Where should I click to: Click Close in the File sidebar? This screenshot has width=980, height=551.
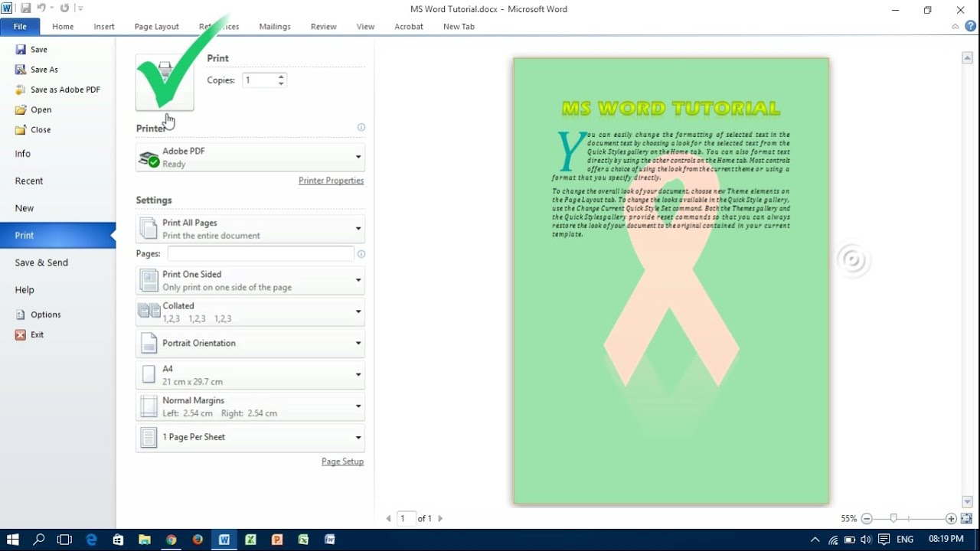pyautogui.click(x=33, y=129)
